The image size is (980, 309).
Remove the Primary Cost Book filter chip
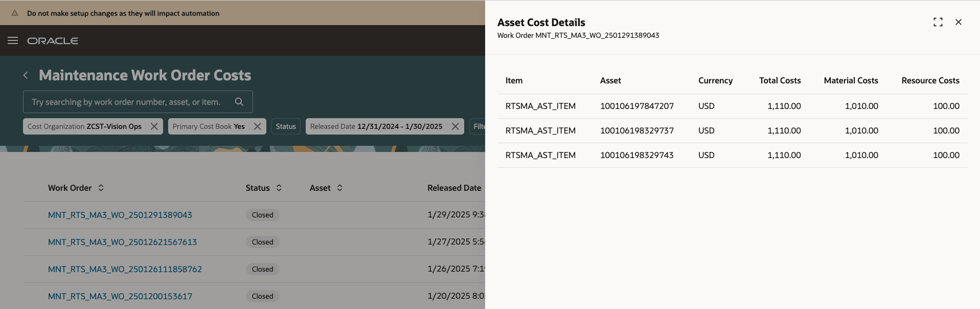pos(258,126)
